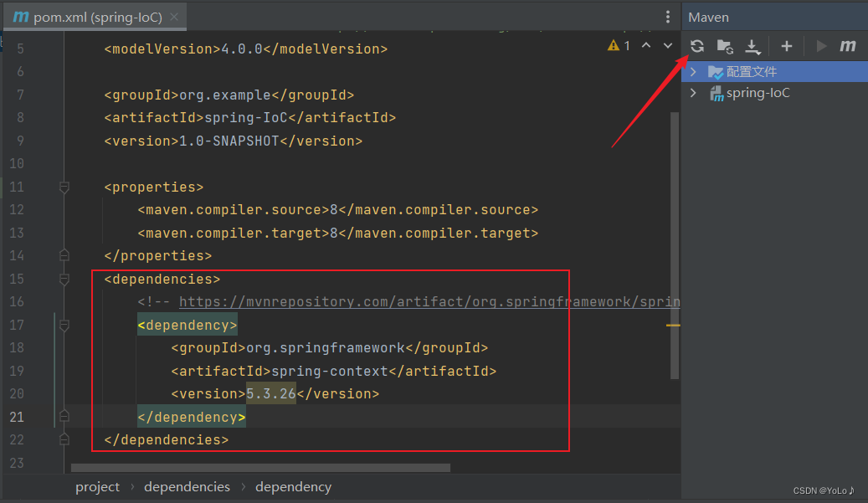
Task: Click the closing dependency tag
Action: (x=192, y=418)
